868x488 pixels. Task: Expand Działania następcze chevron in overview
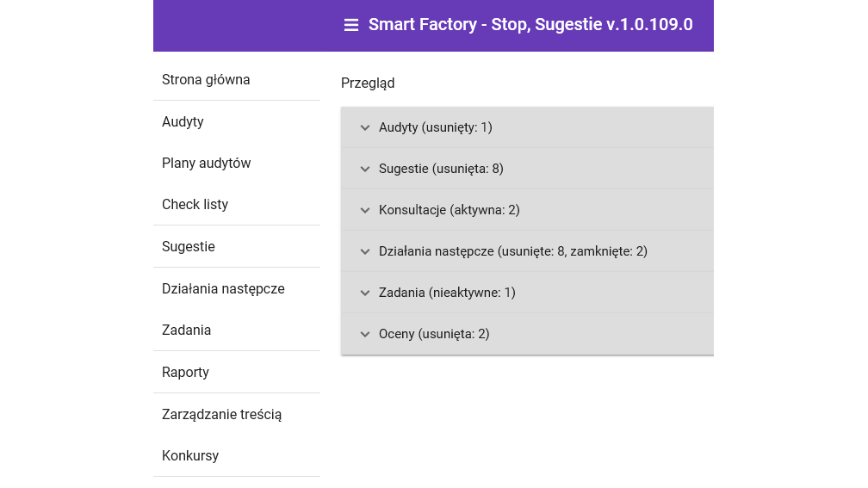point(365,251)
